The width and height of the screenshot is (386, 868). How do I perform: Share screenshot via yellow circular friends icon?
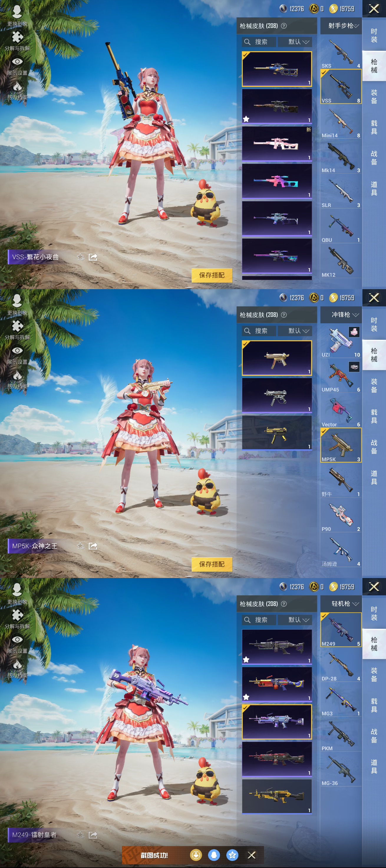196,855
